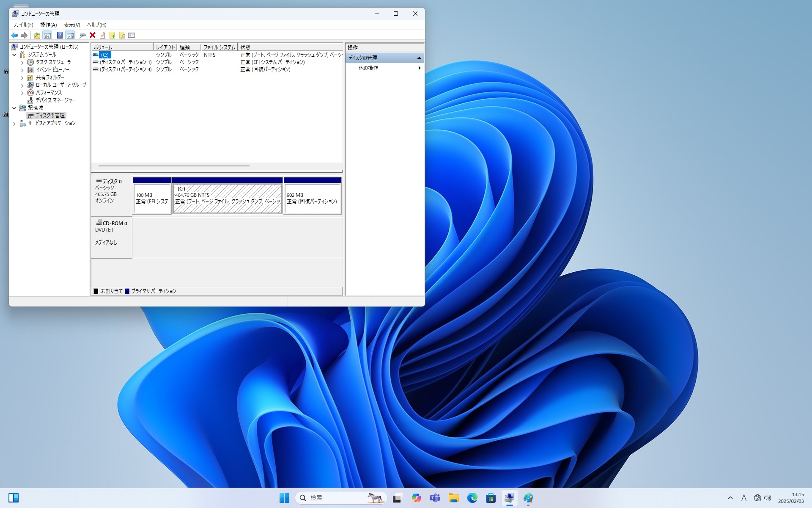Expand ローカル ユーザーとグループ node
Image resolution: width=812 pixels, height=508 pixels.
pos(22,86)
